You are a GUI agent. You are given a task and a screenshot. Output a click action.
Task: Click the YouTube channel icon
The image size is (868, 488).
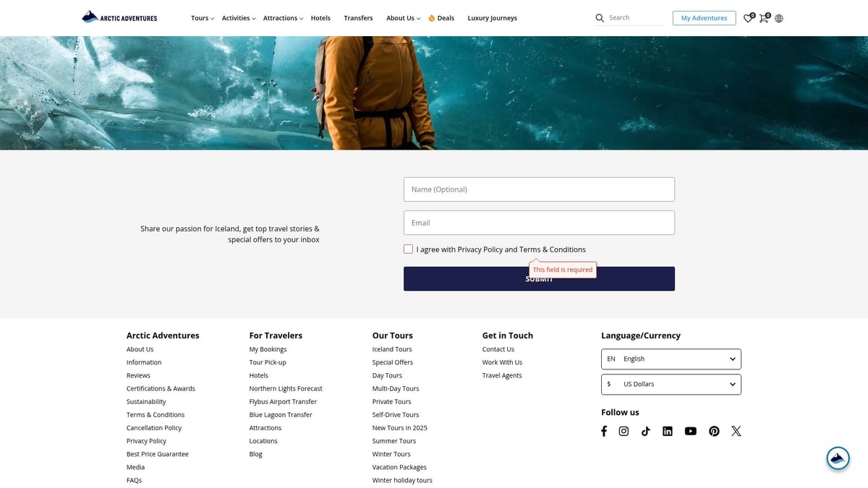pyautogui.click(x=691, y=431)
